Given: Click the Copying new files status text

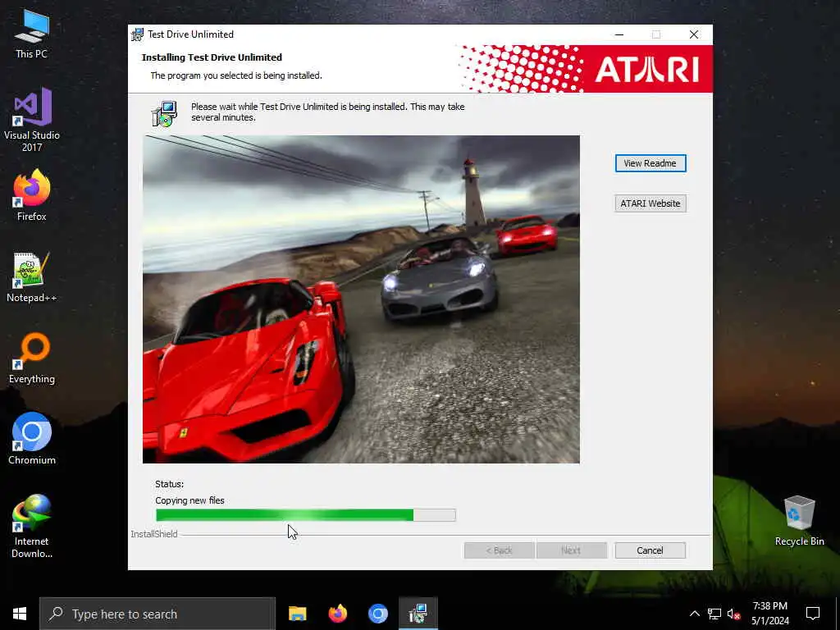Looking at the screenshot, I should [x=189, y=500].
